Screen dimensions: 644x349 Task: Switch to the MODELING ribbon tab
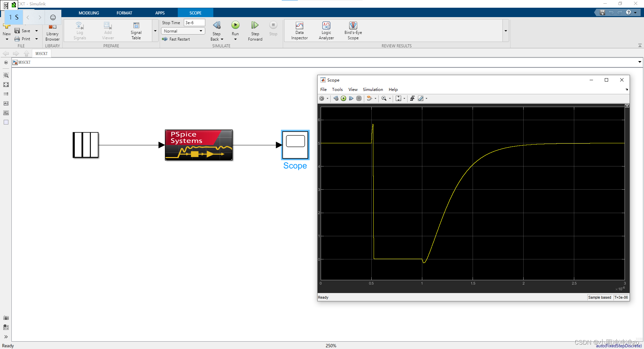[89, 12]
